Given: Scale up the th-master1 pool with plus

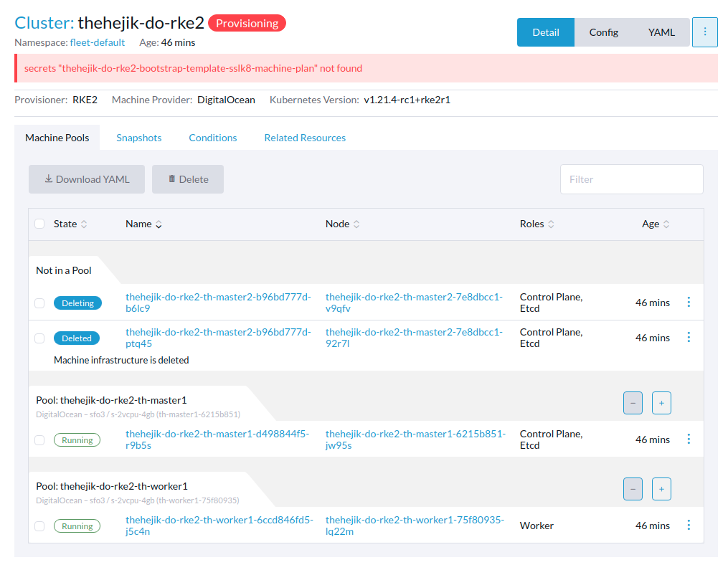Looking at the screenshot, I should (x=661, y=403).
